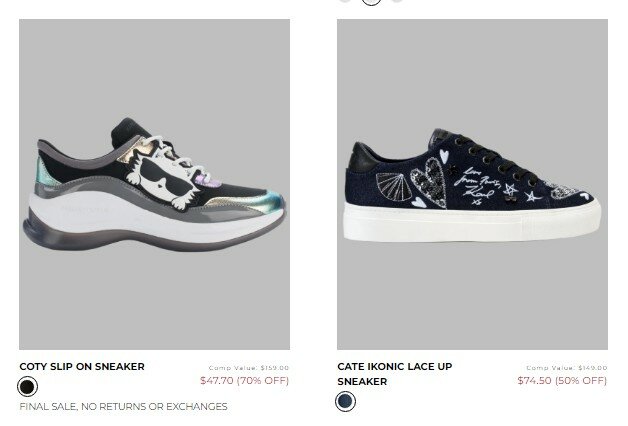The width and height of the screenshot is (628, 426).
Task: Click the fan-shaped embroidery on Cate sneaker
Action: (391, 185)
